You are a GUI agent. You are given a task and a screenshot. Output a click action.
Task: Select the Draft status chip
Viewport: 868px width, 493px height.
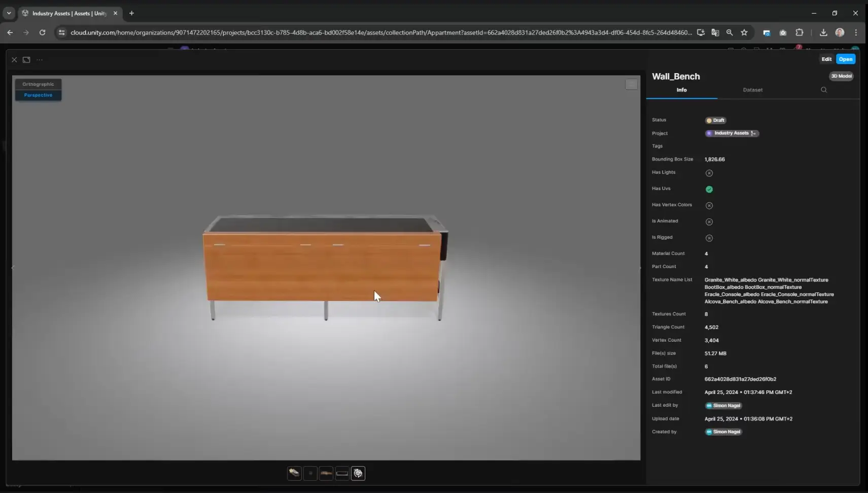(715, 120)
